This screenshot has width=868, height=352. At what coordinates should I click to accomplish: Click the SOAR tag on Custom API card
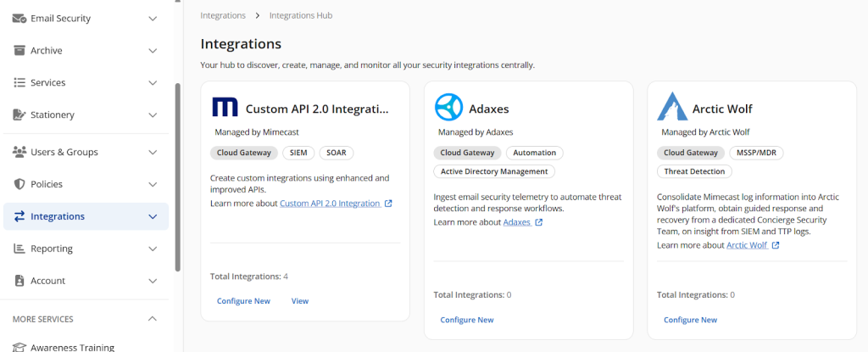click(x=337, y=153)
